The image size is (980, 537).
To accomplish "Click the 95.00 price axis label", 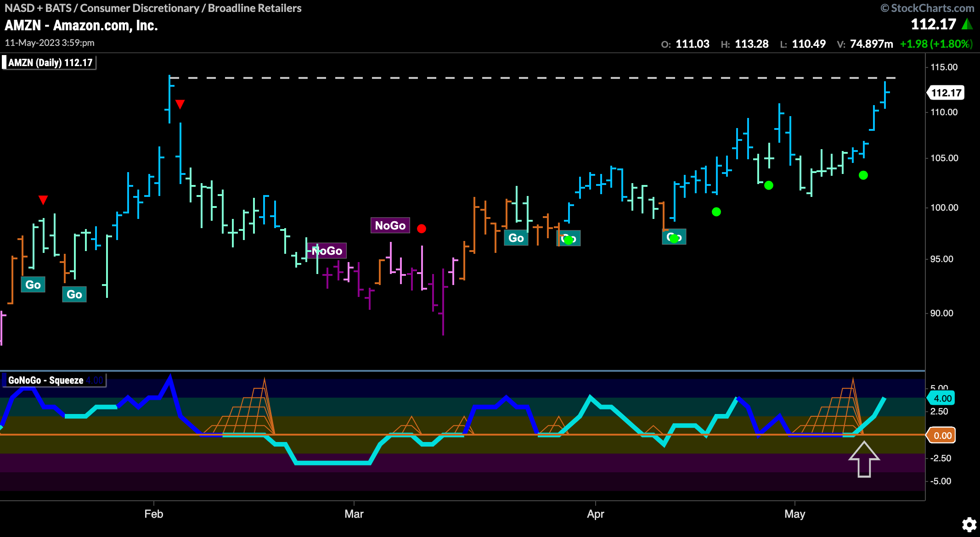I will click(942, 259).
